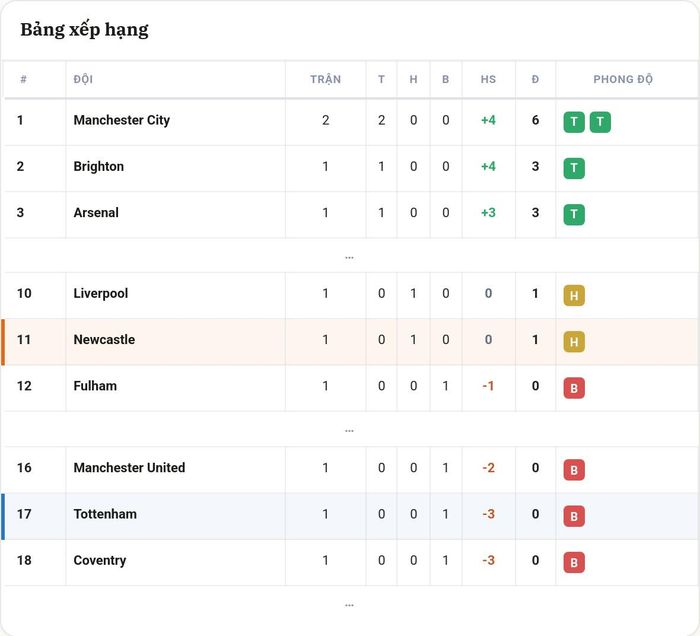Open the Newcastle team link
The height and width of the screenshot is (636, 700).
click(x=104, y=340)
